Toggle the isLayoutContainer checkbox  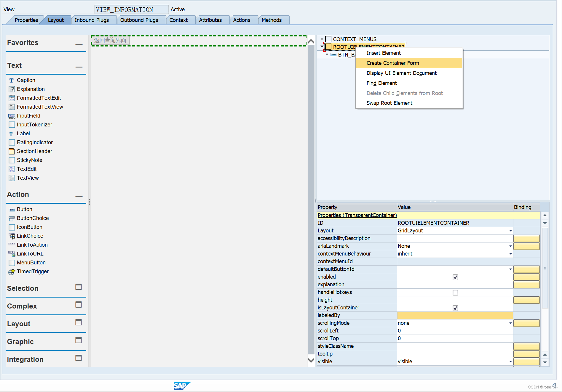click(455, 308)
